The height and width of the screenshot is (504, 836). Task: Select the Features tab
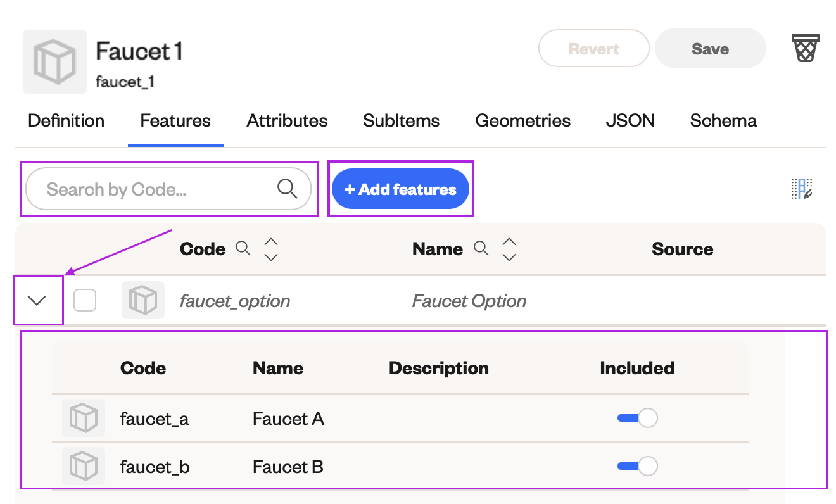175,121
